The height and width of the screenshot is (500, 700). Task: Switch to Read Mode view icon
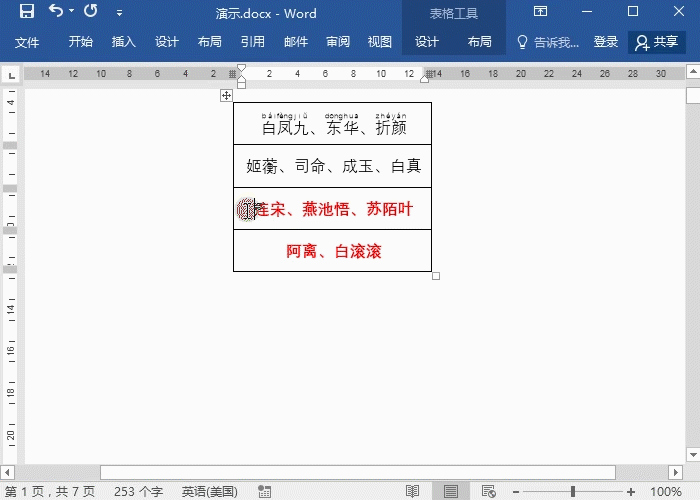click(x=412, y=491)
